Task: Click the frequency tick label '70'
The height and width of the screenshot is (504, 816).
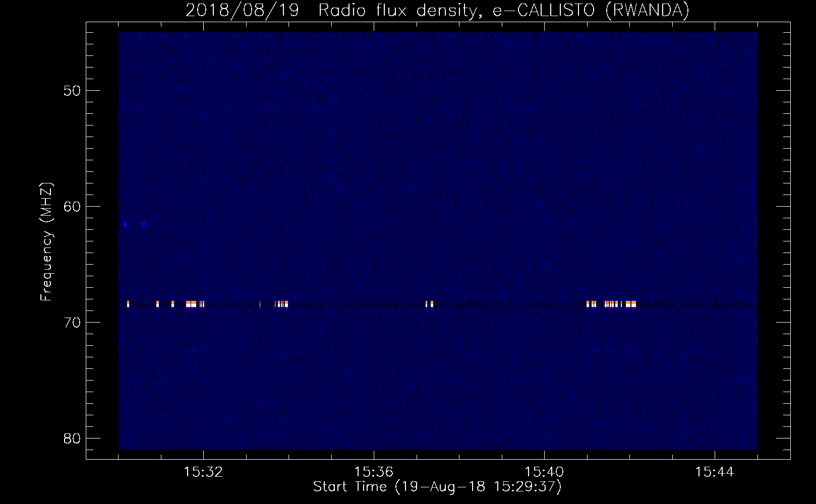Action: pyautogui.click(x=72, y=323)
